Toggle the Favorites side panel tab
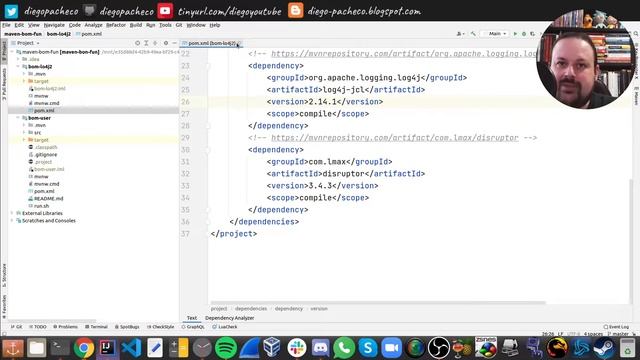Image resolution: width=640 pixels, height=360 pixels. point(4,307)
